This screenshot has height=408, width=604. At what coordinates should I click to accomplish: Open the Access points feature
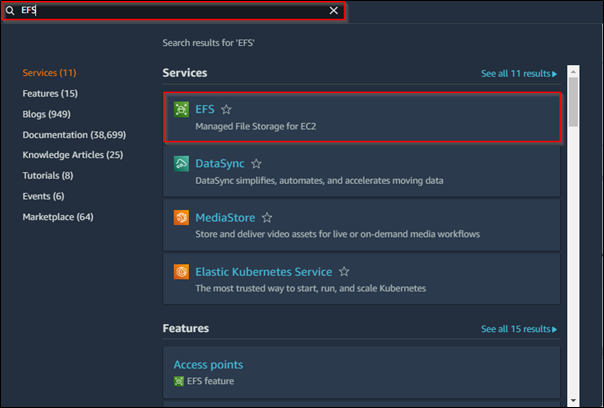(208, 364)
